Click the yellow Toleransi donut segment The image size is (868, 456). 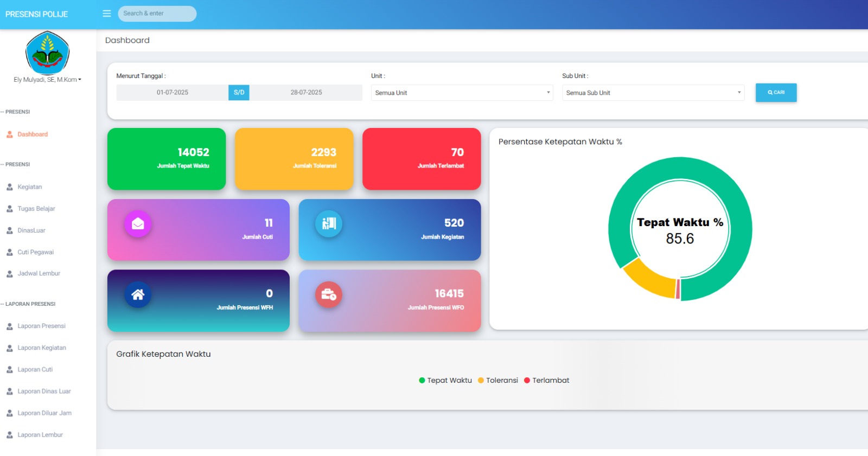pos(652,279)
